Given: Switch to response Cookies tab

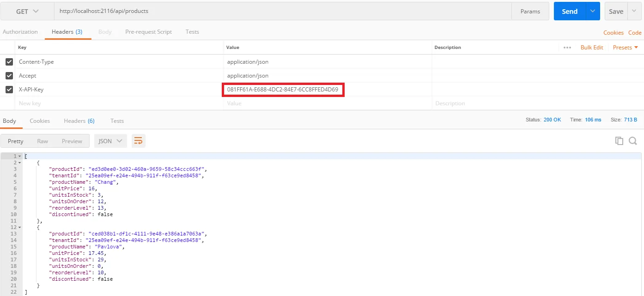Looking at the screenshot, I should pos(40,121).
